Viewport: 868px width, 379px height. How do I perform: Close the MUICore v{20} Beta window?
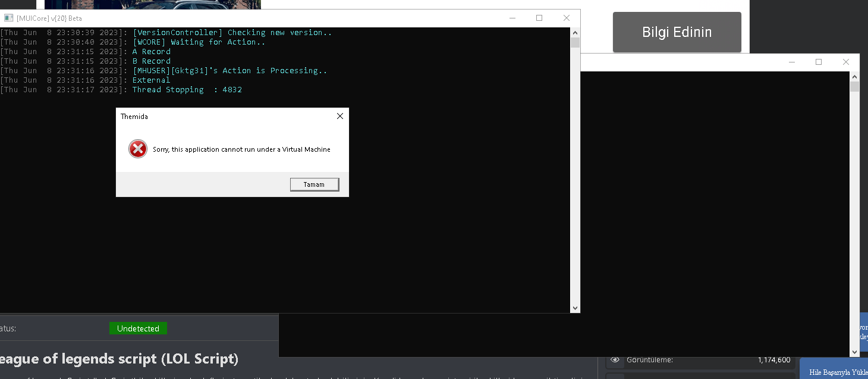point(567,18)
